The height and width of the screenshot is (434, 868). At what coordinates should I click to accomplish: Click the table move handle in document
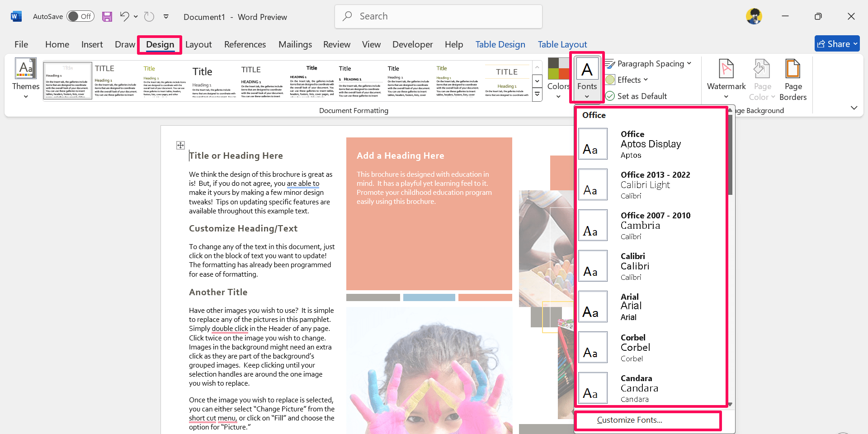180,145
